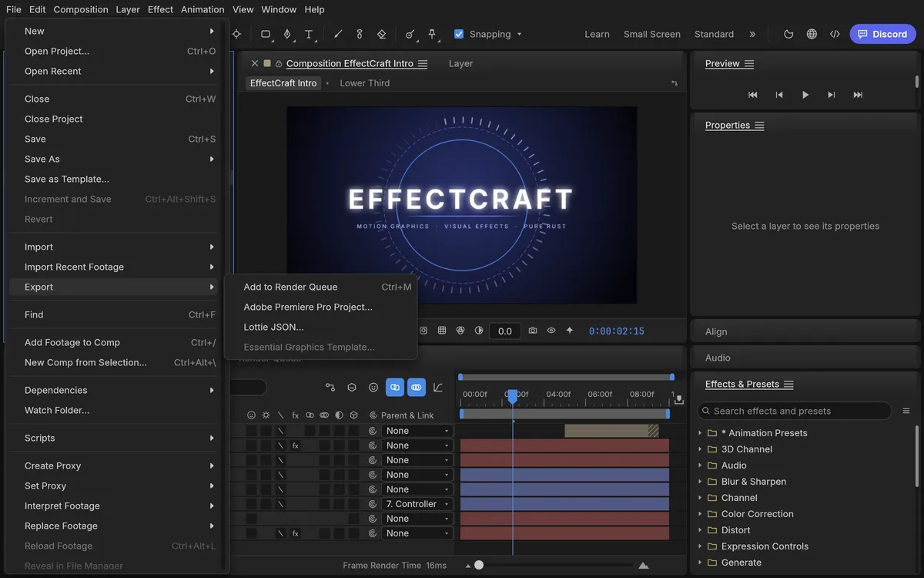Choose Lottie JSON export option
The width and height of the screenshot is (924, 578).
tap(320, 327)
